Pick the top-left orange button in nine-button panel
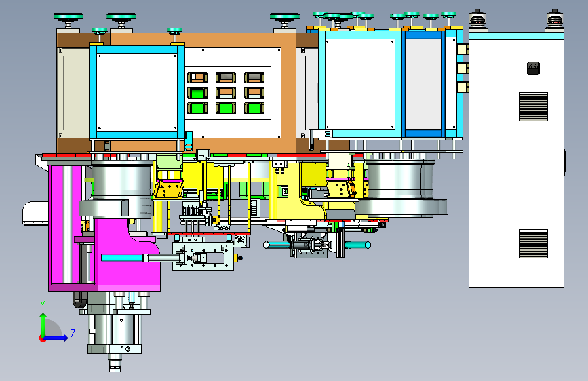The height and width of the screenshot is (381, 588). [x=197, y=78]
